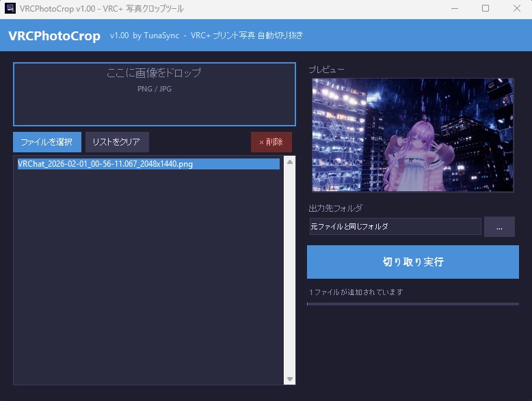532x401 pixels.
Task: Close the VRCPhotoCrop window
Action: (x=517, y=8)
